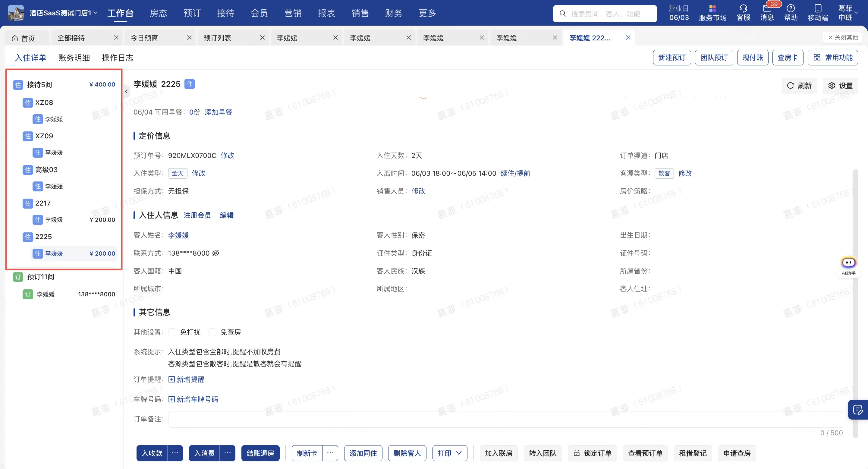868x469 pixels.
Task: Select room 高级03 in the tree
Action: point(46,170)
